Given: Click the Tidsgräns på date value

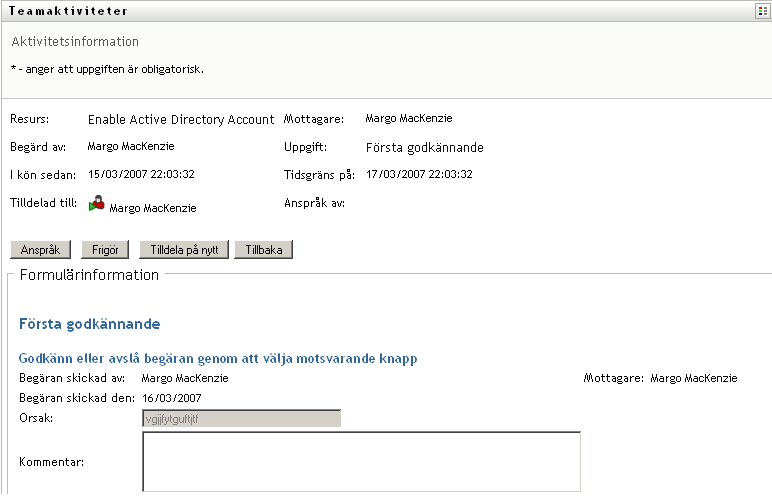Looking at the screenshot, I should [x=419, y=174].
